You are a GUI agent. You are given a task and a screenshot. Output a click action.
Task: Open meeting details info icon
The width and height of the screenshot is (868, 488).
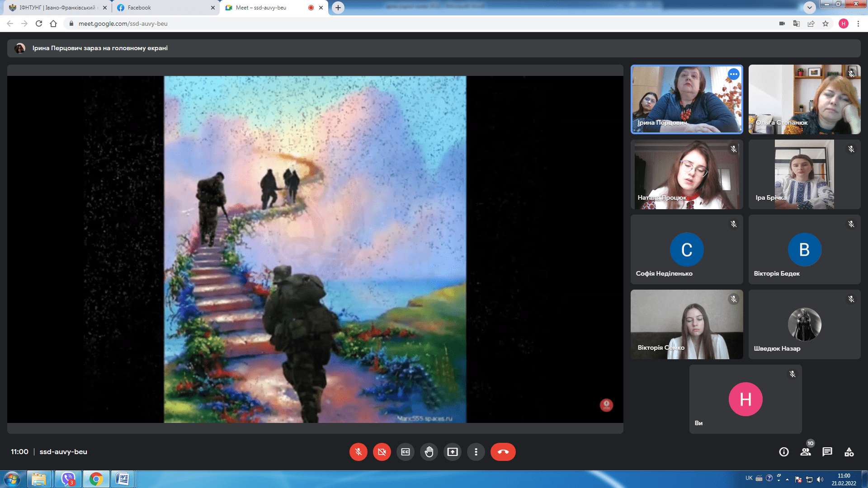784,452
